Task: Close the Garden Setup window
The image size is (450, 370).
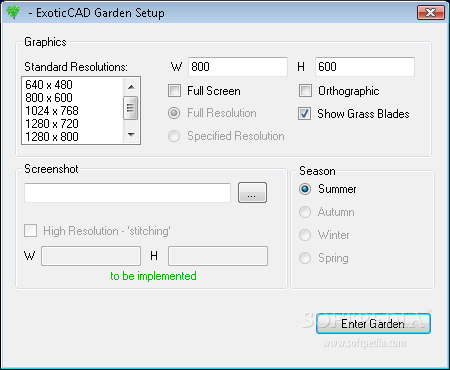Action: [431, 13]
